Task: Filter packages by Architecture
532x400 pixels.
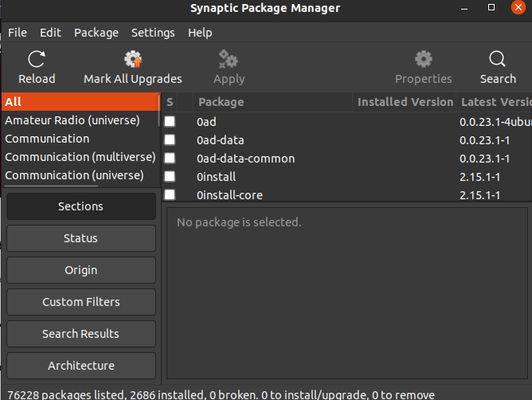Action: point(81,366)
